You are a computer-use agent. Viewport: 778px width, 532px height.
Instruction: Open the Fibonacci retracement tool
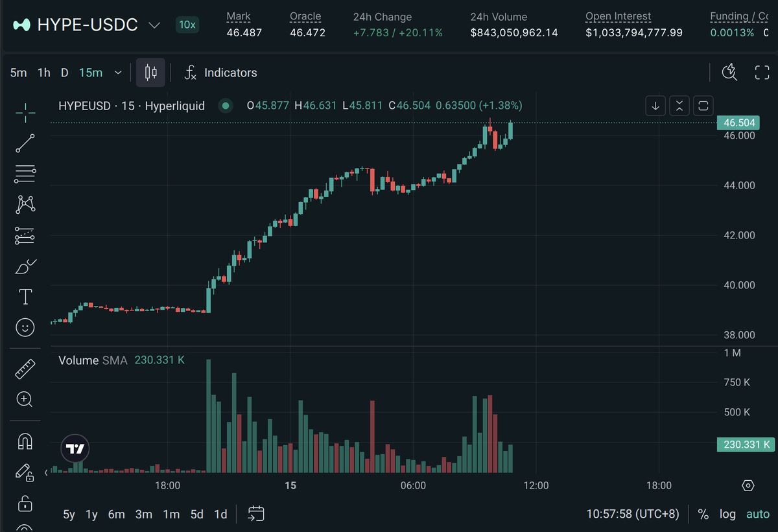[x=25, y=174]
